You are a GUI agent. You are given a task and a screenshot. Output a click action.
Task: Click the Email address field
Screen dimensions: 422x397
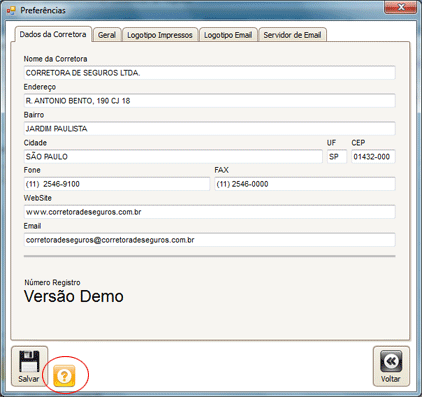click(209, 240)
